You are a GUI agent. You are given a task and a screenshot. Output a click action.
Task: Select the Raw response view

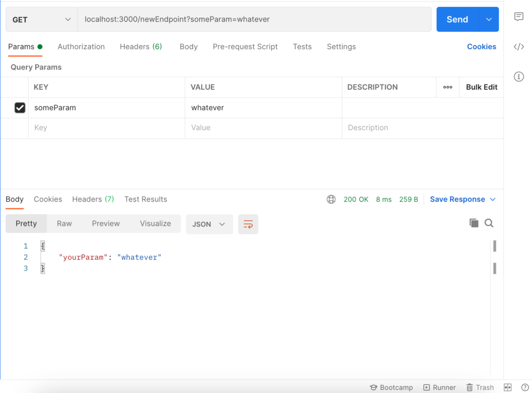[x=64, y=224]
